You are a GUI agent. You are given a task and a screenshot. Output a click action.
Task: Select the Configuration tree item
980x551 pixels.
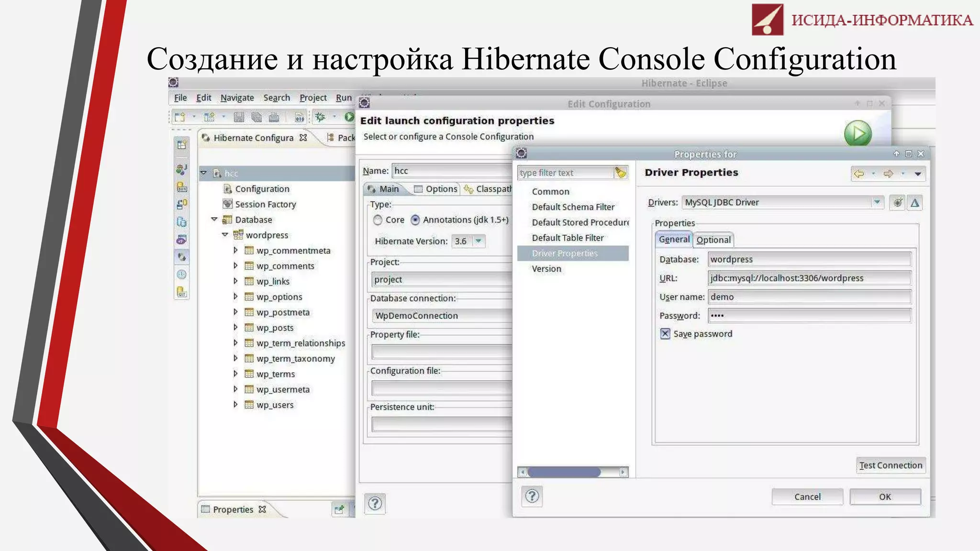(x=262, y=189)
